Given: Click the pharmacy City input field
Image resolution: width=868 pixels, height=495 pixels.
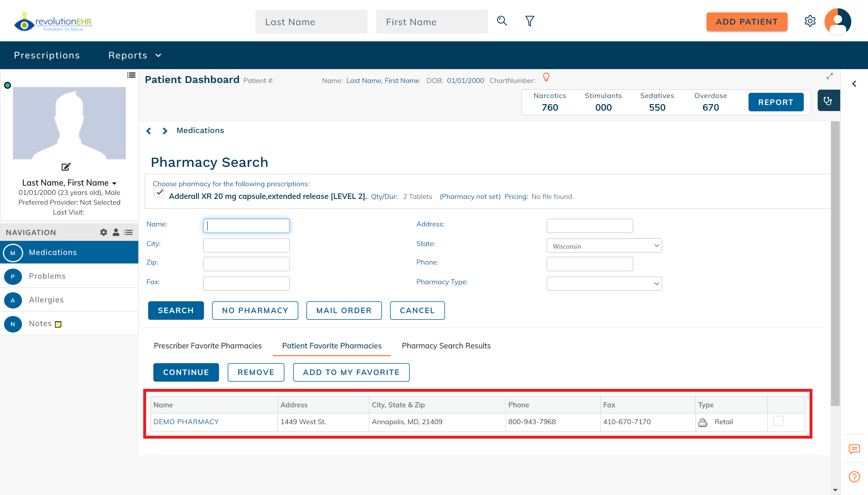Looking at the screenshot, I should [246, 245].
